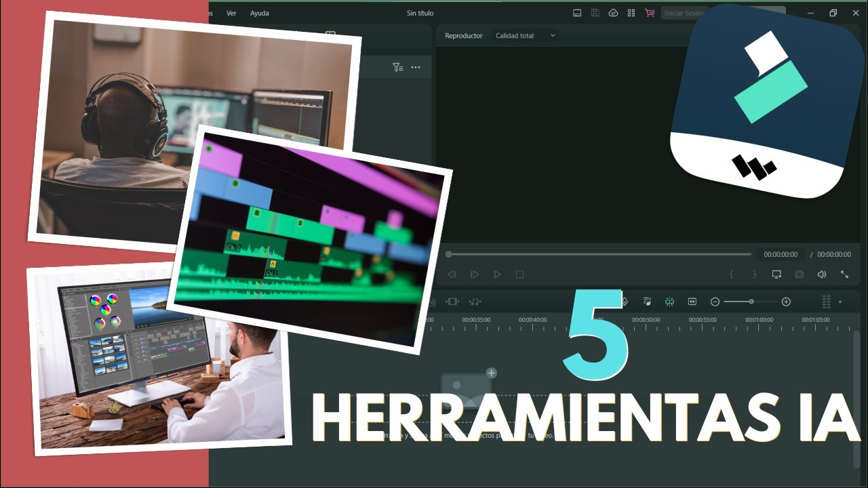This screenshot has height=488, width=868.
Task: Open the track layout grid icon
Action: [x=826, y=302]
